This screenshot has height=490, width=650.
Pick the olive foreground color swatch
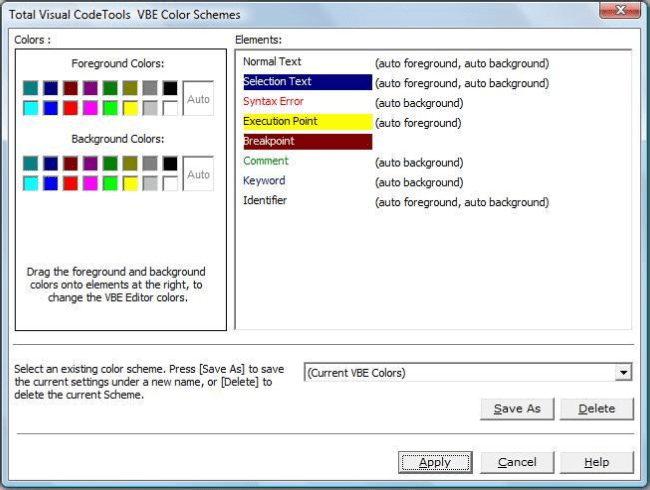[130, 88]
